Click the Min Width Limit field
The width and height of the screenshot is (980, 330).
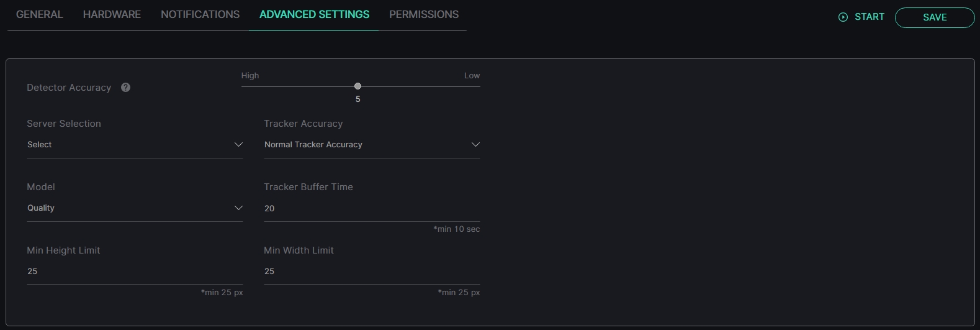[372, 272]
